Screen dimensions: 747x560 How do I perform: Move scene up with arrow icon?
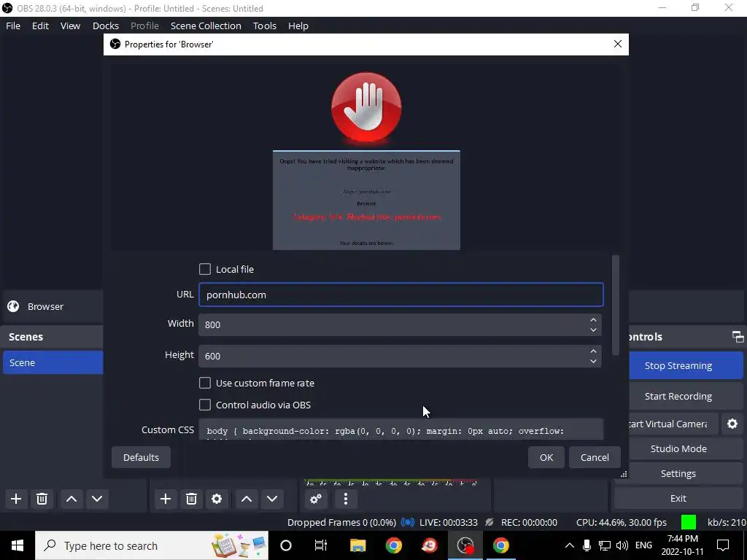pos(71,499)
